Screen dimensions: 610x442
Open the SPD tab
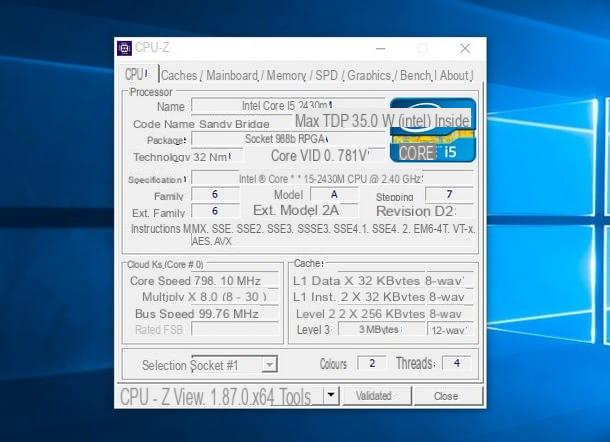click(326, 75)
